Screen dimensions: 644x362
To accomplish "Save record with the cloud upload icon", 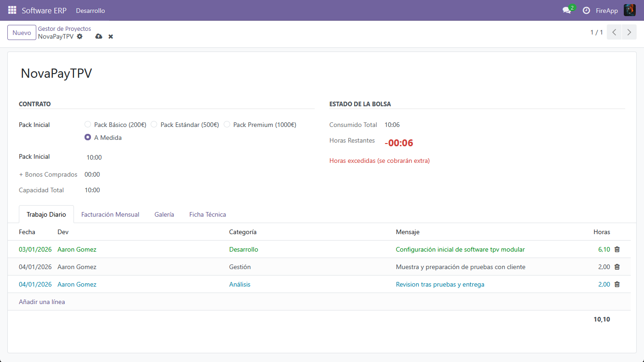I will pyautogui.click(x=99, y=36).
